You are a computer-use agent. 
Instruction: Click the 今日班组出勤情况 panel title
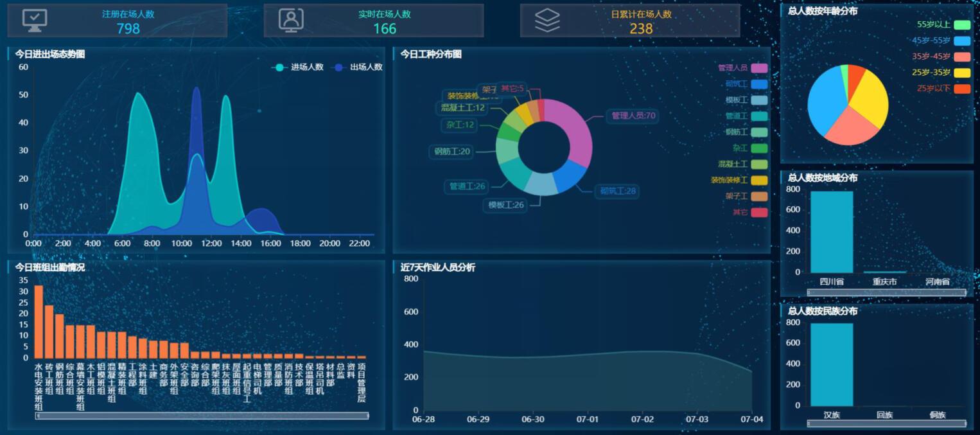[x=50, y=267]
